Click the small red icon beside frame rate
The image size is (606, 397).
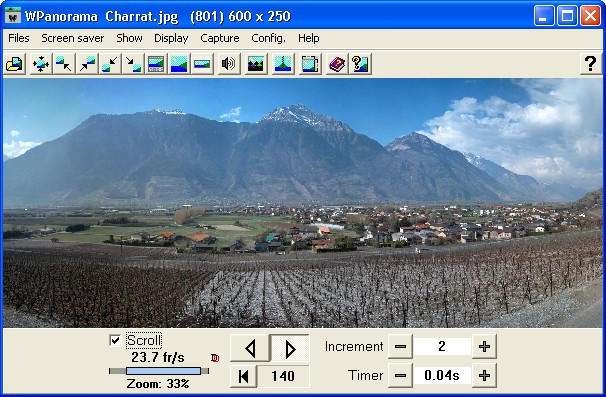click(215, 358)
